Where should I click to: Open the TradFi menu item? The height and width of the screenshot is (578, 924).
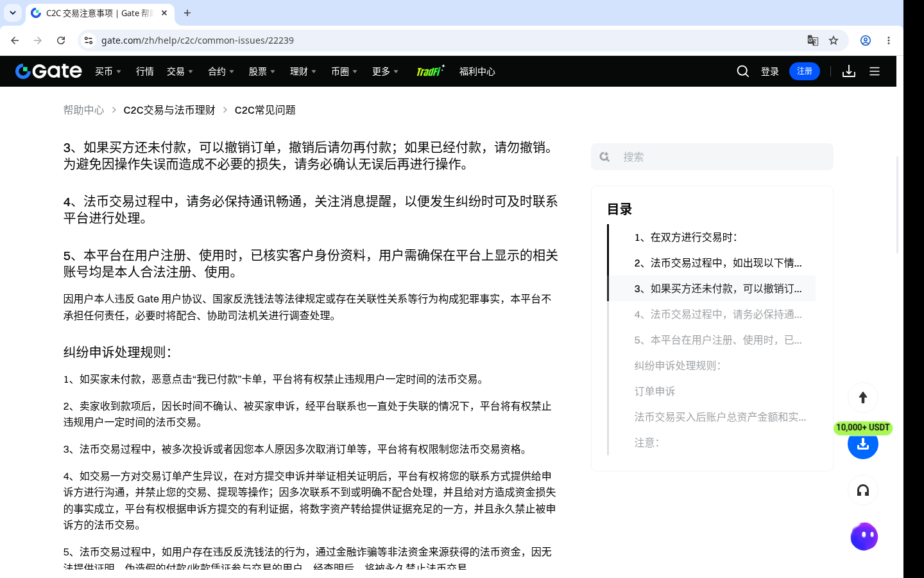point(431,71)
